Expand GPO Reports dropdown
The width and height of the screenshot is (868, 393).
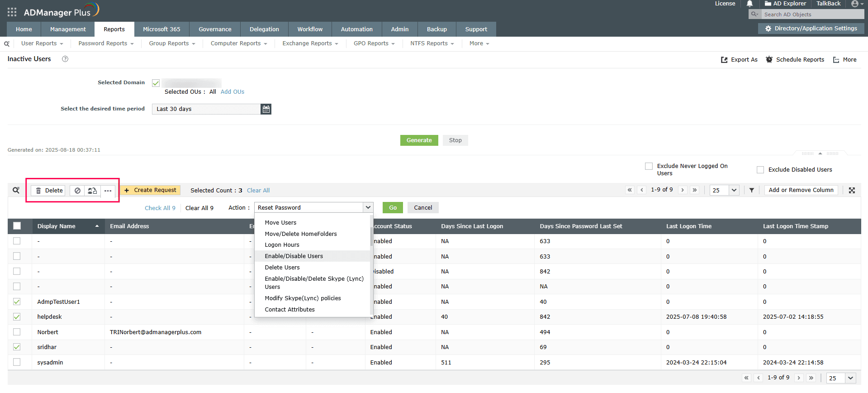point(374,43)
